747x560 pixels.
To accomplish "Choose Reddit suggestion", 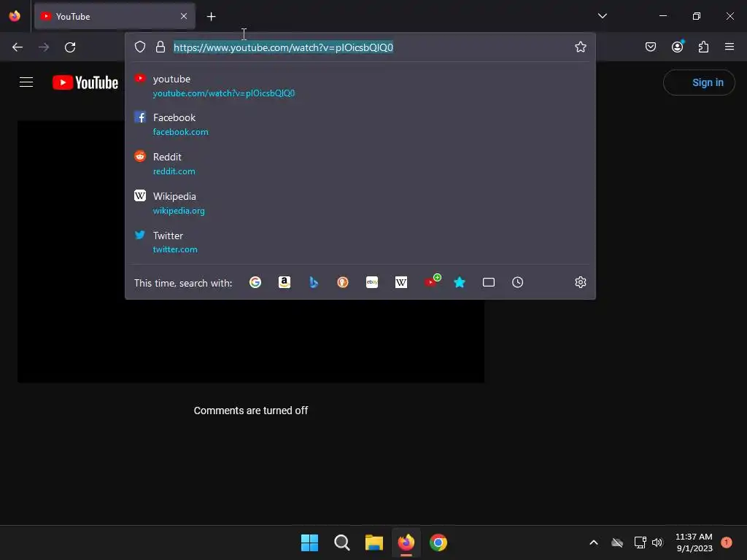I will pyautogui.click(x=360, y=164).
